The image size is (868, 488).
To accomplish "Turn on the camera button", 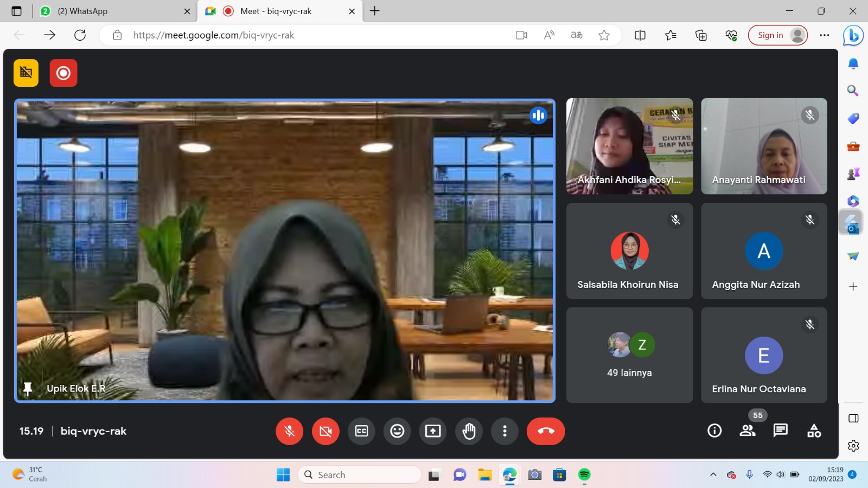I will click(325, 431).
